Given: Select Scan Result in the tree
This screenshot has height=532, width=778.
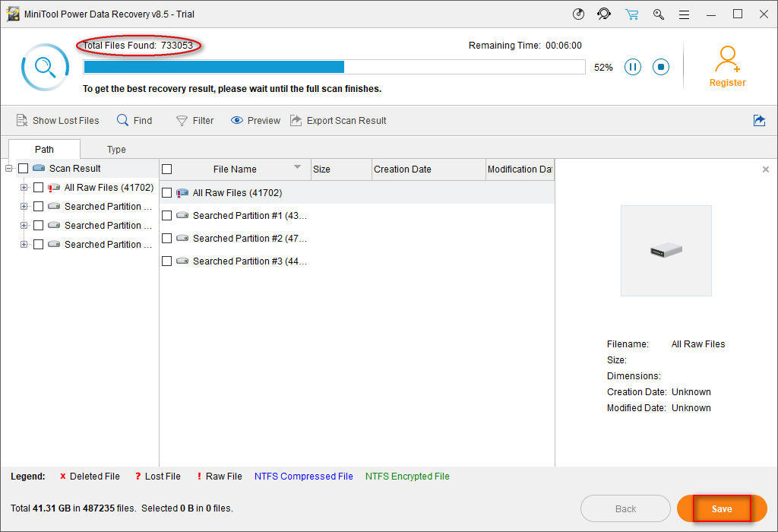Looking at the screenshot, I should (x=75, y=169).
